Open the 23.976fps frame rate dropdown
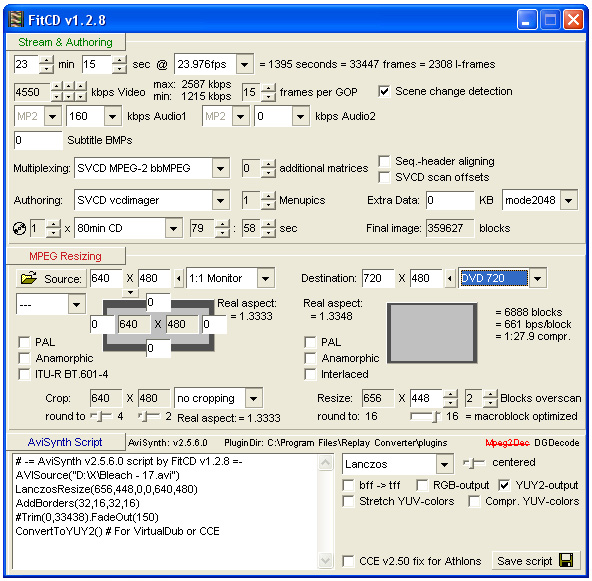592x581 pixels. pos(245,65)
